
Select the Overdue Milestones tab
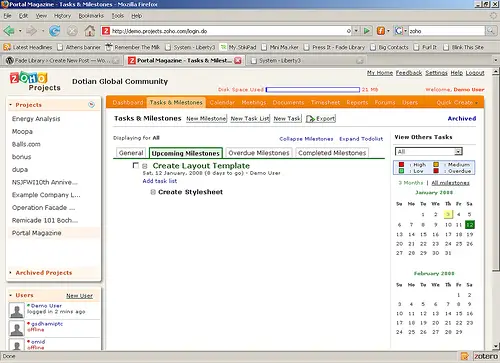click(259, 153)
